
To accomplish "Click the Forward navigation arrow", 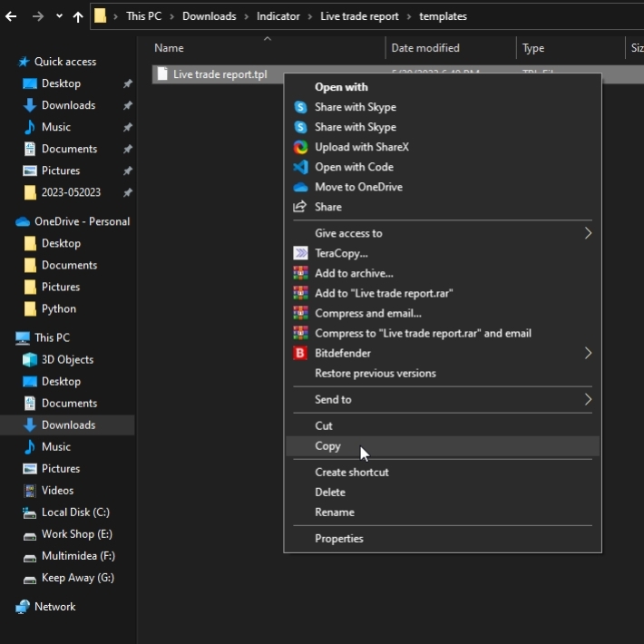I will coord(38,16).
